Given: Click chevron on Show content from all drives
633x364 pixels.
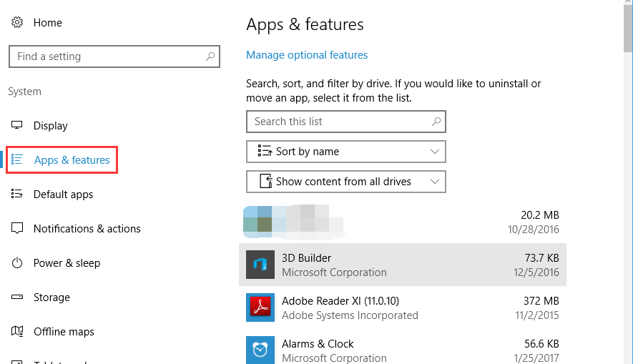Looking at the screenshot, I should click(435, 182).
